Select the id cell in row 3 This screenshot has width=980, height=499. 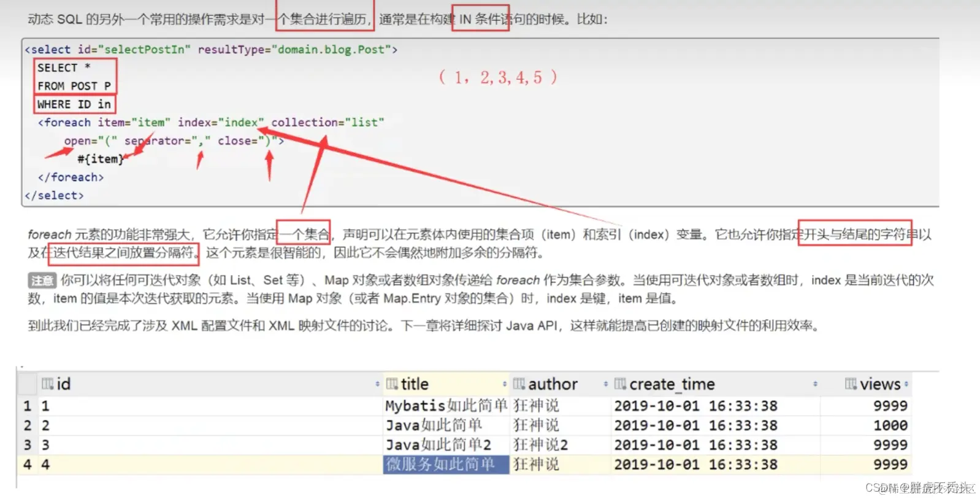tap(210, 445)
